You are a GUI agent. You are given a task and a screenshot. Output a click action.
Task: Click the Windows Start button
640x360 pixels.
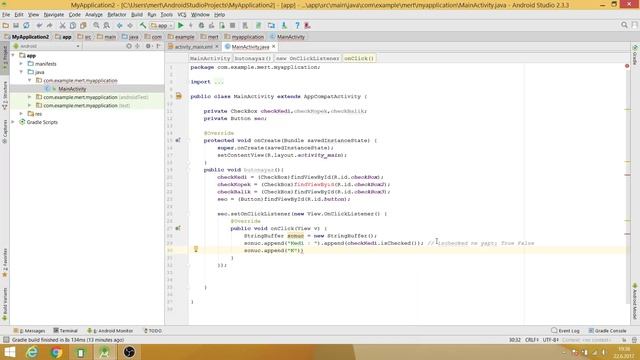point(9,352)
